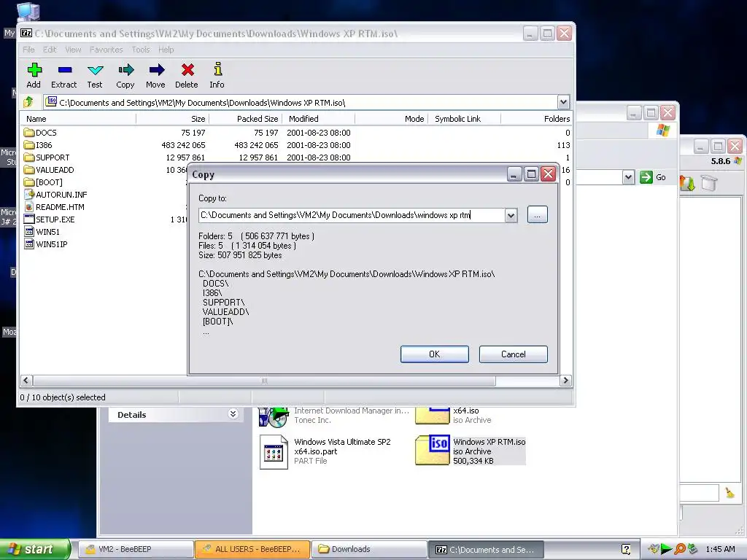The width and height of the screenshot is (747, 560).
Task: Switch to VM2 - BeeBEEP taskbar item
Action: click(136, 549)
